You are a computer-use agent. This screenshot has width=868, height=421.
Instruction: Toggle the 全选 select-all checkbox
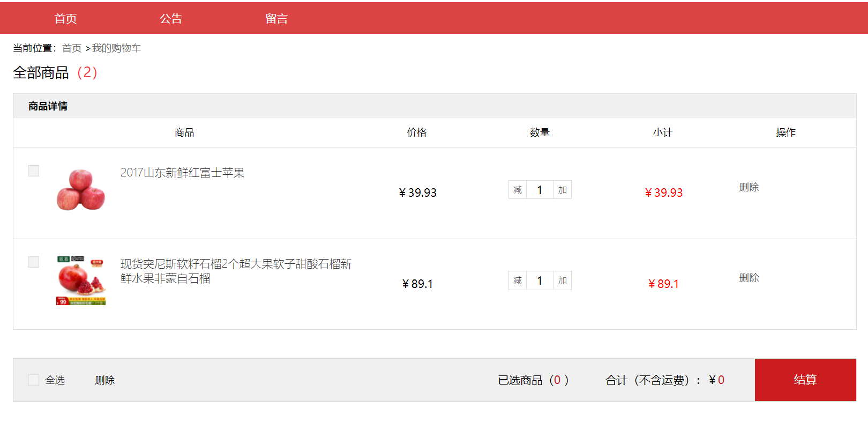(x=33, y=380)
